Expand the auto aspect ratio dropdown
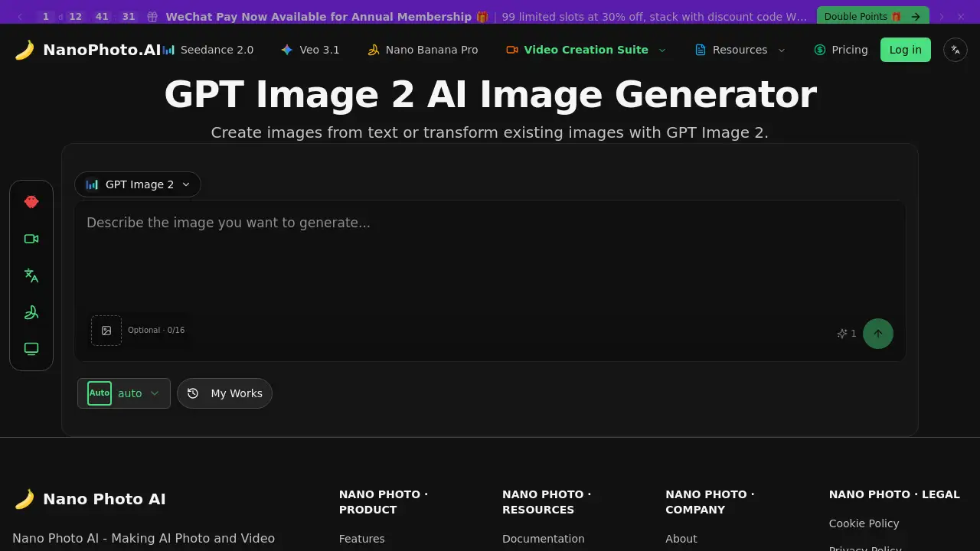The width and height of the screenshot is (980, 551). click(x=124, y=393)
